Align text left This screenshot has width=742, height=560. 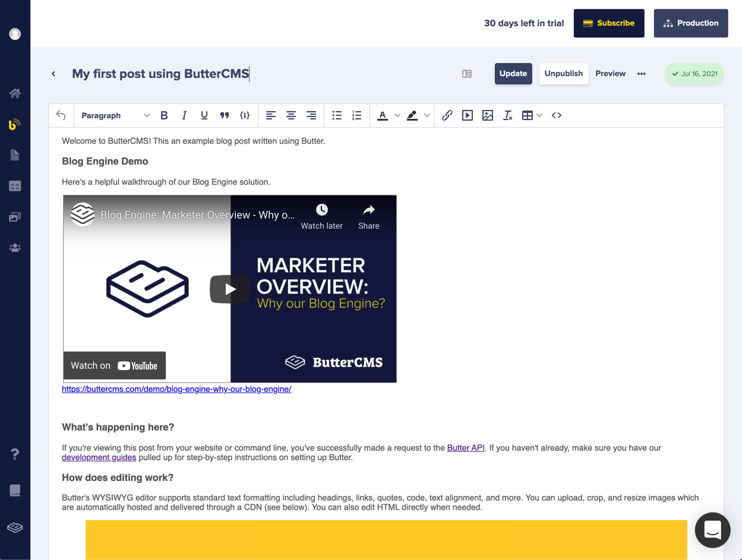(x=271, y=115)
